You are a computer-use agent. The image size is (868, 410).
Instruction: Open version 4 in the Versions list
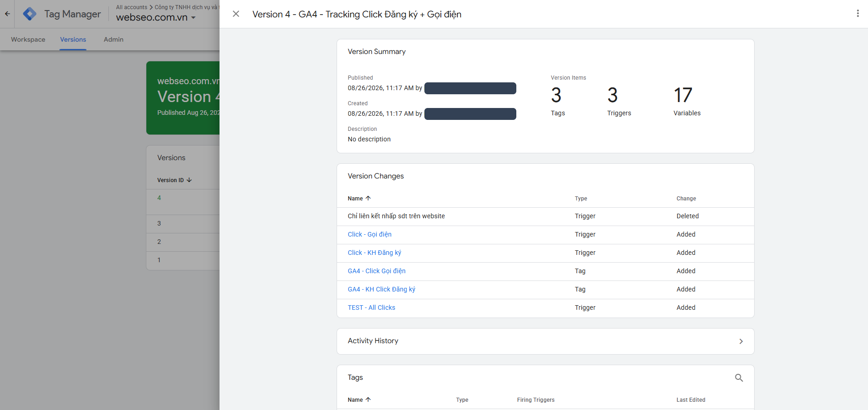coord(159,198)
